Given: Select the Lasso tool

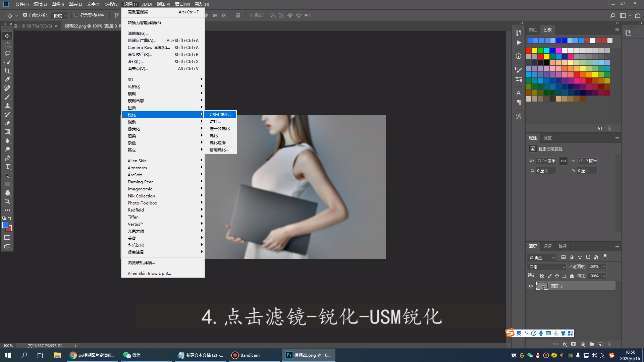Looking at the screenshot, I should 7,53.
